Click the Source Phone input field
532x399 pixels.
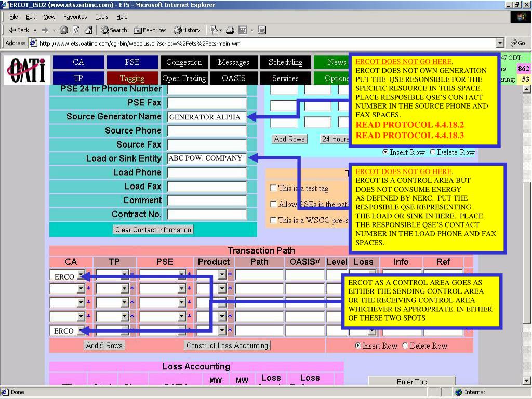tap(207, 131)
